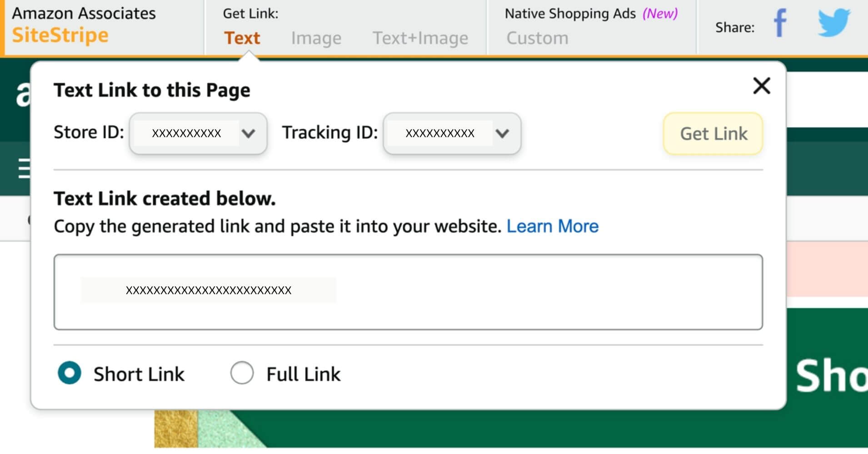Image resolution: width=868 pixels, height=454 pixels.
Task: Switch to the Image link tab
Action: tap(316, 38)
